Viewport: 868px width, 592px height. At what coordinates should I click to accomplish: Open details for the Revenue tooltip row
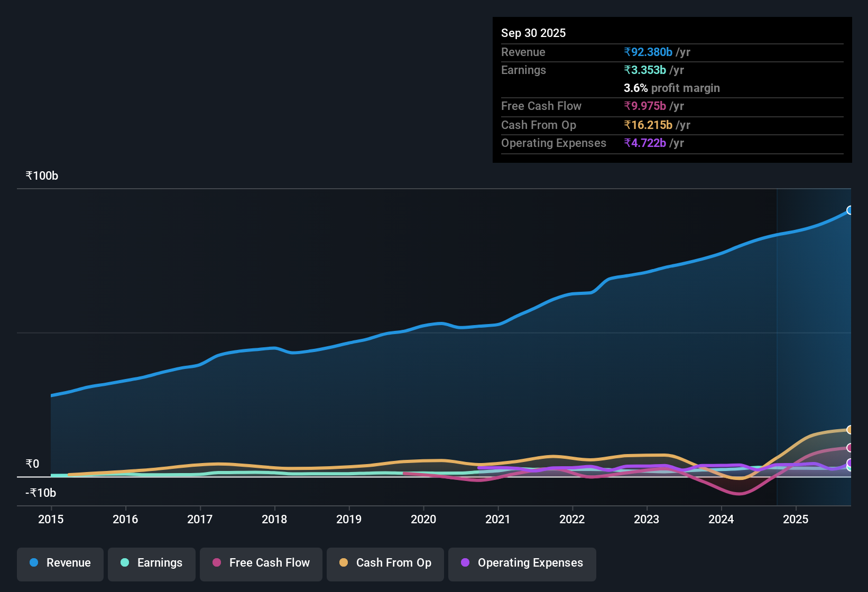[x=523, y=52]
